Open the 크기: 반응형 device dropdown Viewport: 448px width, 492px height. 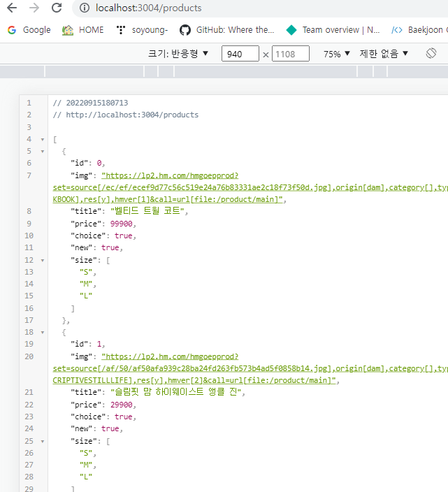point(178,54)
